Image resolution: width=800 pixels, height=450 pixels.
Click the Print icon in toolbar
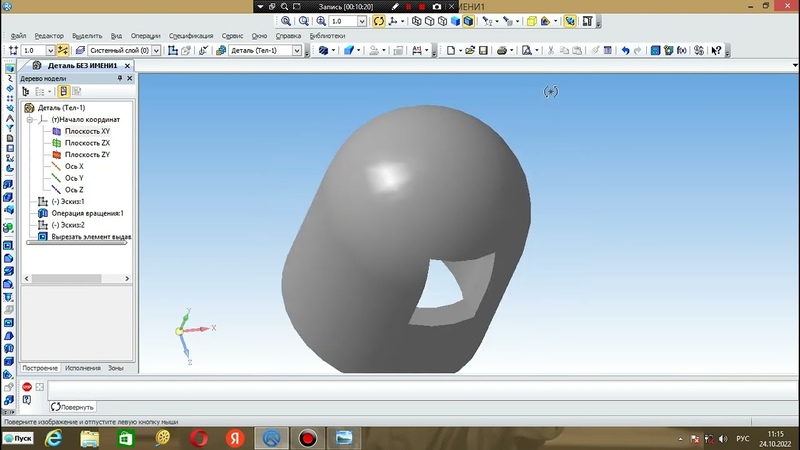click(x=502, y=50)
